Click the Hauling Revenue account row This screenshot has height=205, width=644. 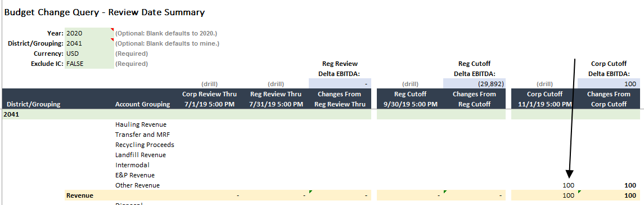[141, 124]
